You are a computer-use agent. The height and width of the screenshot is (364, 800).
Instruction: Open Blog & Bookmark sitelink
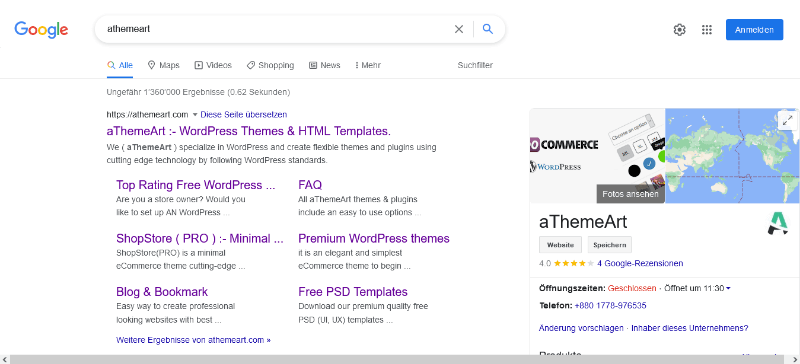(x=162, y=292)
